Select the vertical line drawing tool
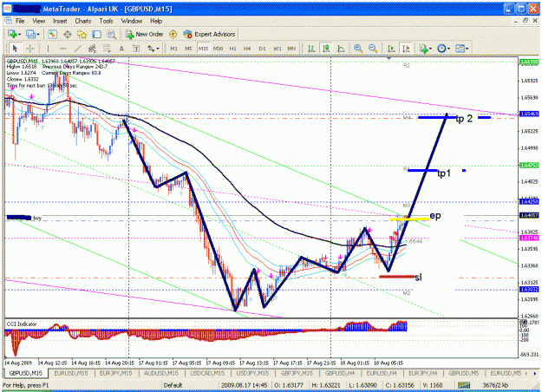The width and height of the screenshot is (542, 392). pos(48,49)
